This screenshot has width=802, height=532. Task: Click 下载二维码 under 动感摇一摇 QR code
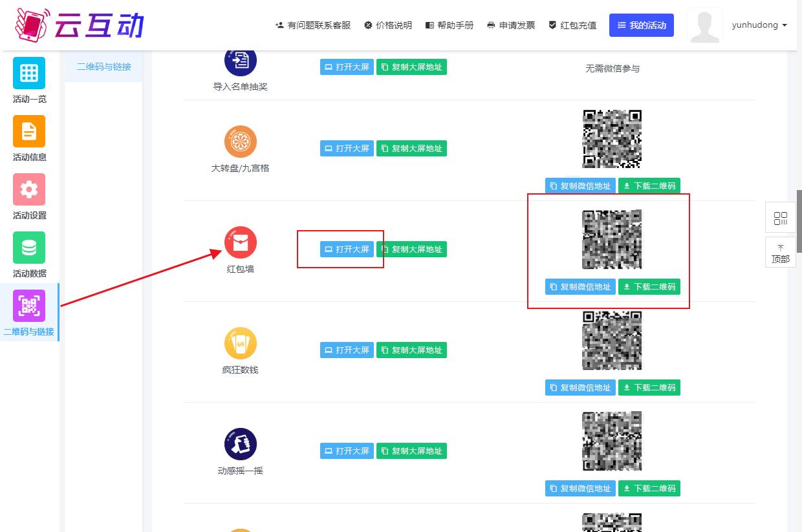[x=649, y=489]
